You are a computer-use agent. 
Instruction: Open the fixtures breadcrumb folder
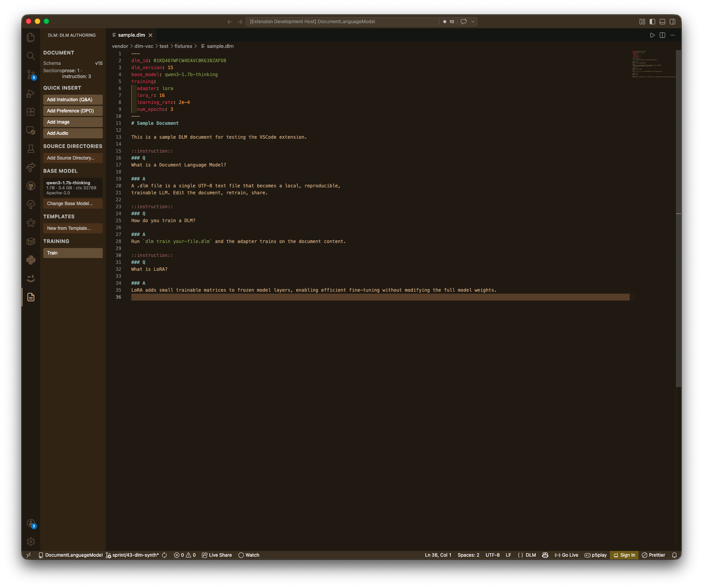[x=183, y=46]
